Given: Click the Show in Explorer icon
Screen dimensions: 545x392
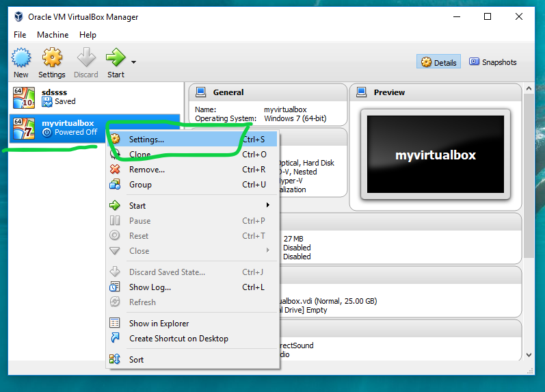Looking at the screenshot, I should point(116,324).
